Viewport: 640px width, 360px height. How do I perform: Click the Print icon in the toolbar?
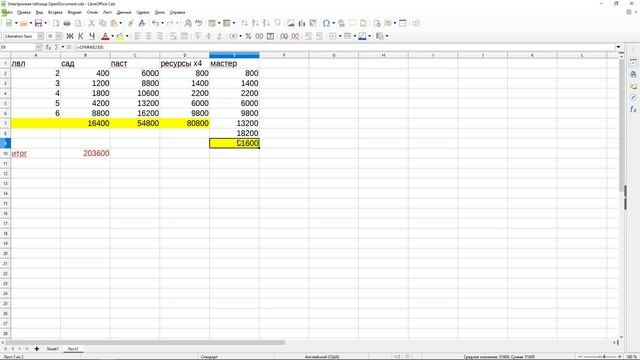(67, 23)
